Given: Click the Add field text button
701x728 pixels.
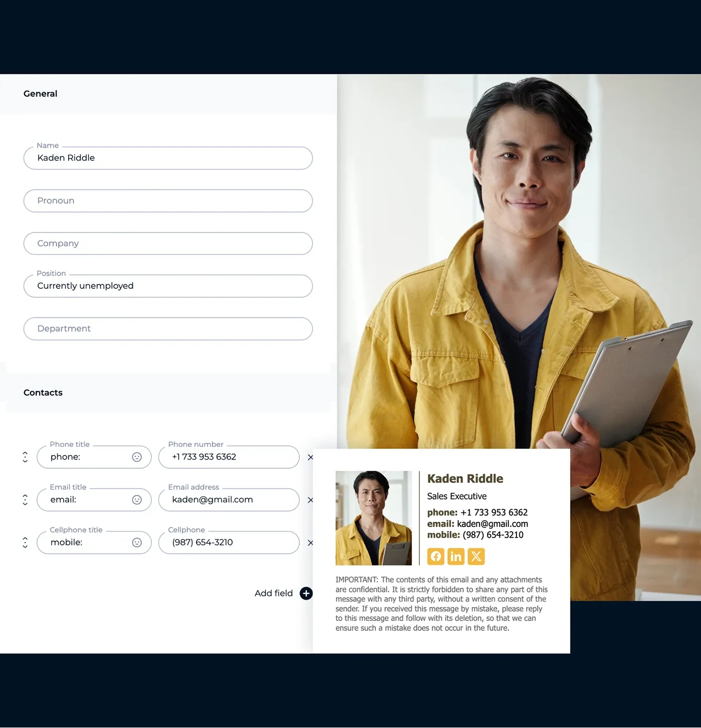Looking at the screenshot, I should coord(274,594).
